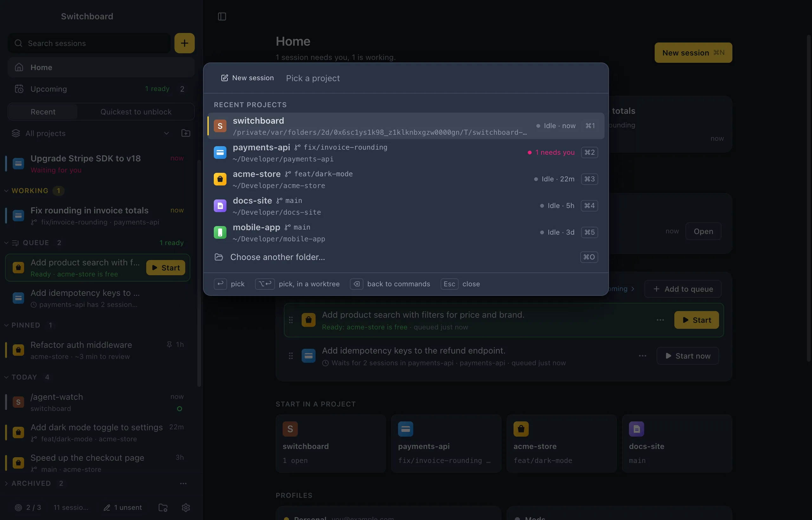Click the folder icon in sidebar footer

coord(163,507)
